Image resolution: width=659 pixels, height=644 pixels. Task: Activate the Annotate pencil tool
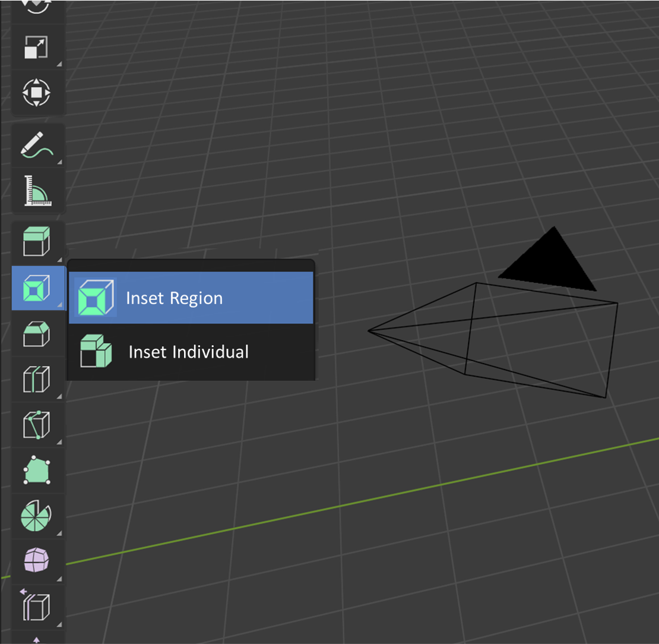point(37,145)
